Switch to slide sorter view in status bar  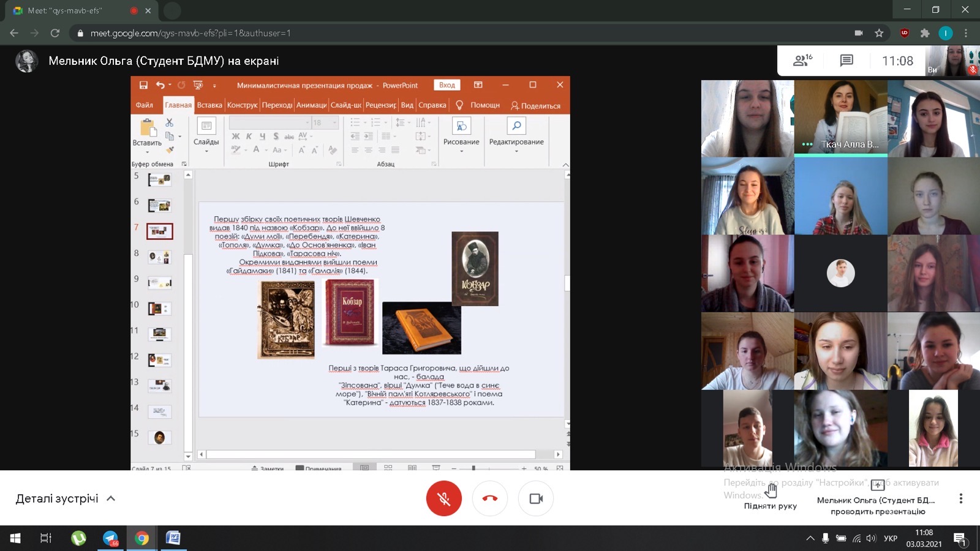388,468
